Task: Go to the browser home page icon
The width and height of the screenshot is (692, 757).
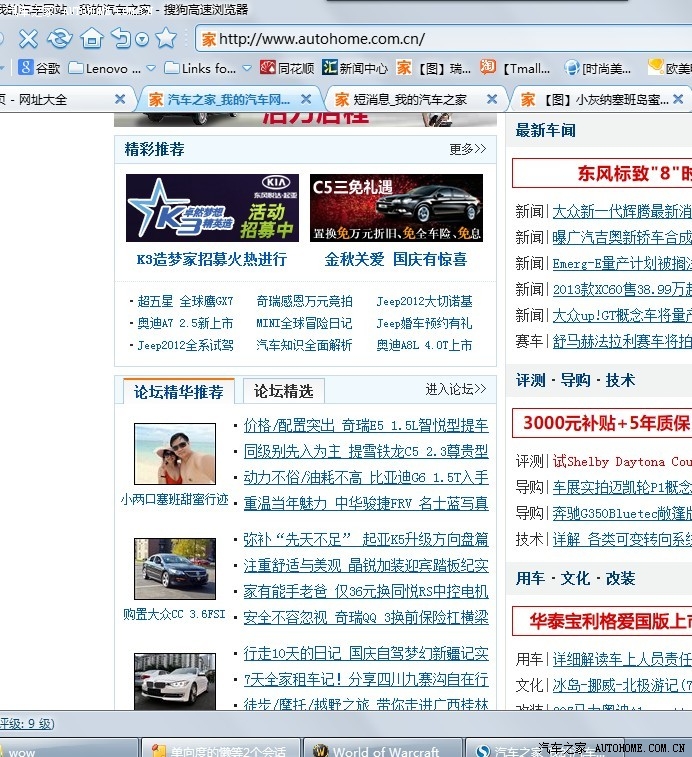Action: tap(92, 38)
